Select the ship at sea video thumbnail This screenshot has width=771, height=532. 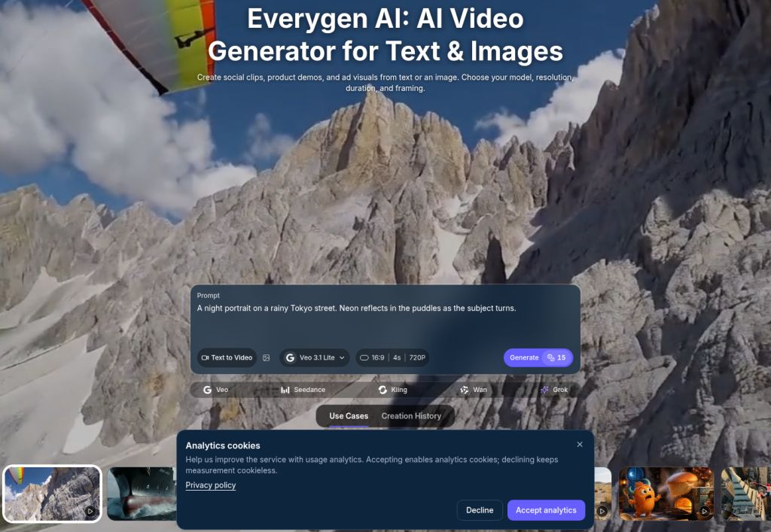[142, 494]
